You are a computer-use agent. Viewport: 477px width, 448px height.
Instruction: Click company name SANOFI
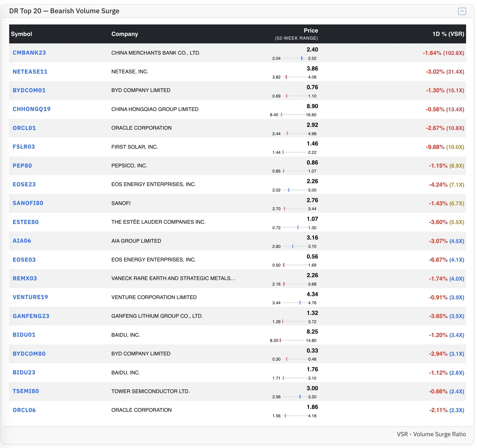121,203
